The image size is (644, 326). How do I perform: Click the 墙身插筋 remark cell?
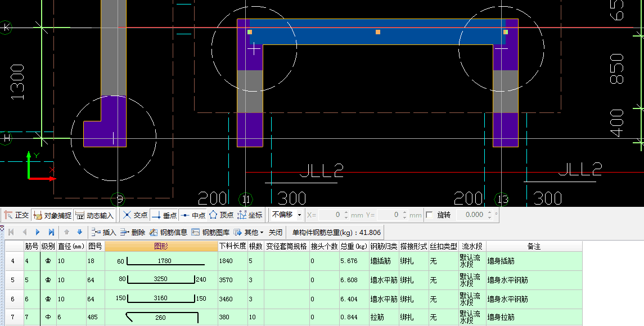coord(534,261)
